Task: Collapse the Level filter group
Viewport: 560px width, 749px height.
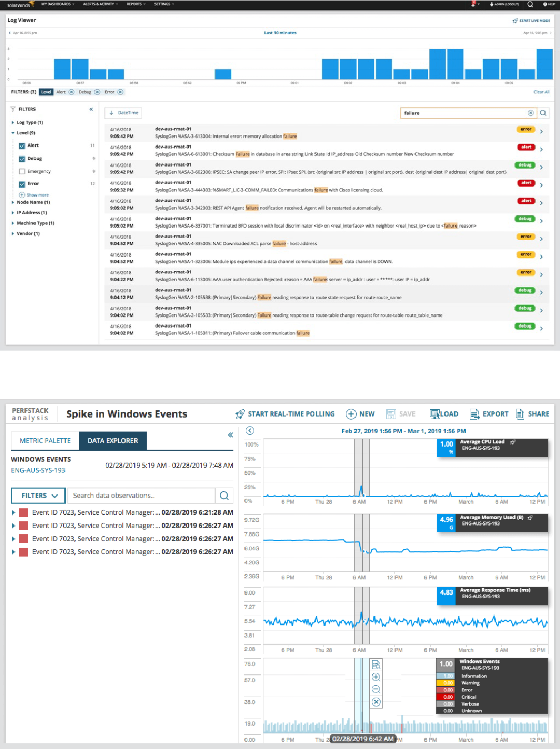Action: coord(13,133)
